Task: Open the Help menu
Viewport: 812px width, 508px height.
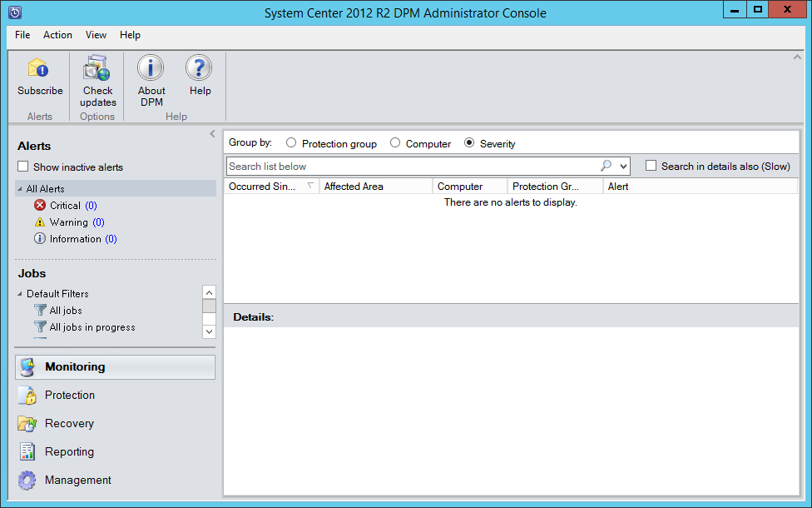Action: point(130,35)
